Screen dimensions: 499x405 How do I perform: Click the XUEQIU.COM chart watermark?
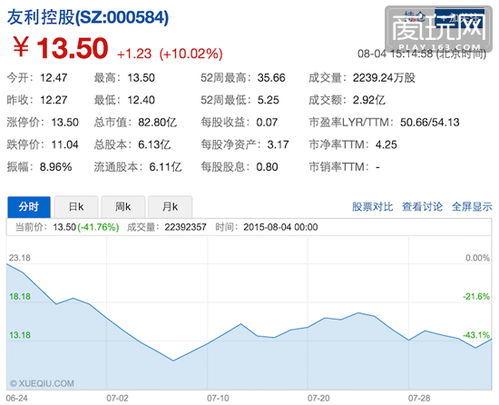(42, 383)
